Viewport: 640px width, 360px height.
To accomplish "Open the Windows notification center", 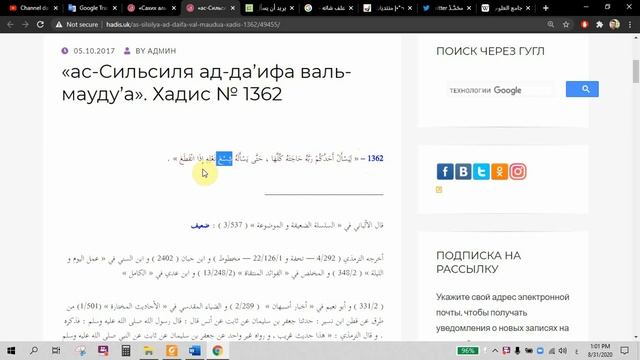I will click(624, 351).
